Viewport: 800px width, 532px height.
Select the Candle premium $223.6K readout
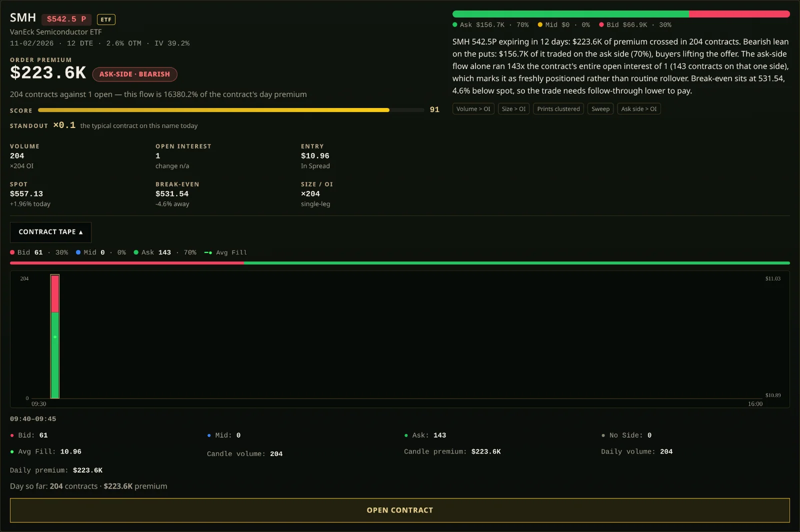[x=452, y=451]
